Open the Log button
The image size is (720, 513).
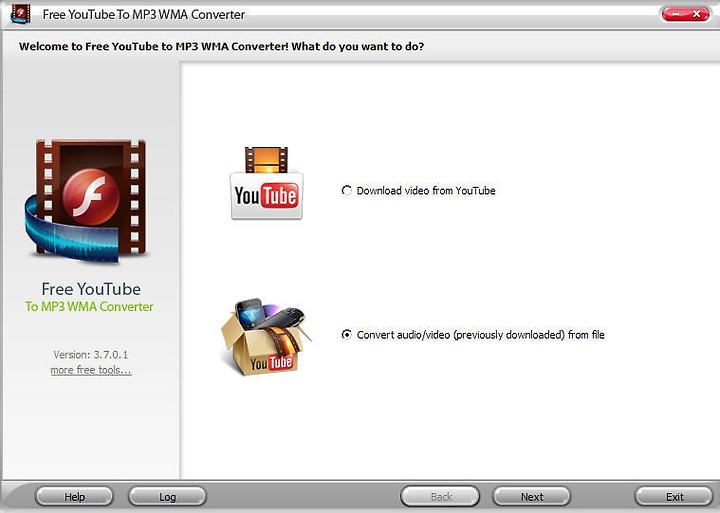(167, 496)
